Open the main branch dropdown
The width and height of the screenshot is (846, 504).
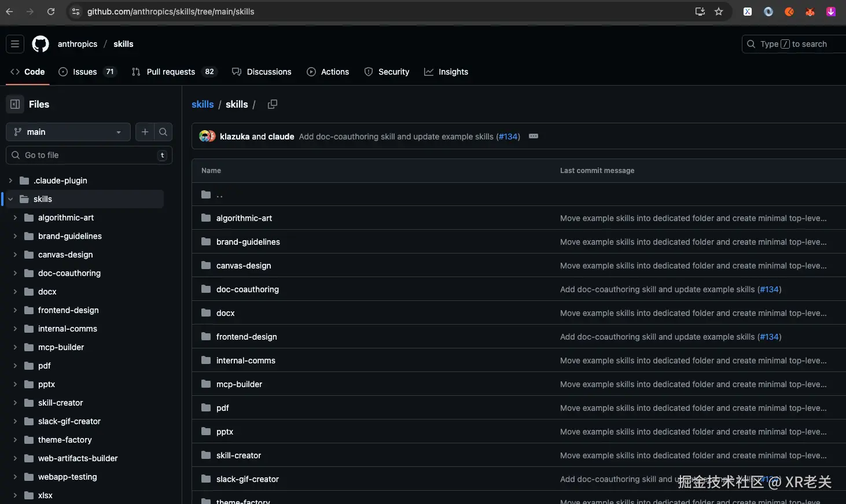tap(68, 132)
